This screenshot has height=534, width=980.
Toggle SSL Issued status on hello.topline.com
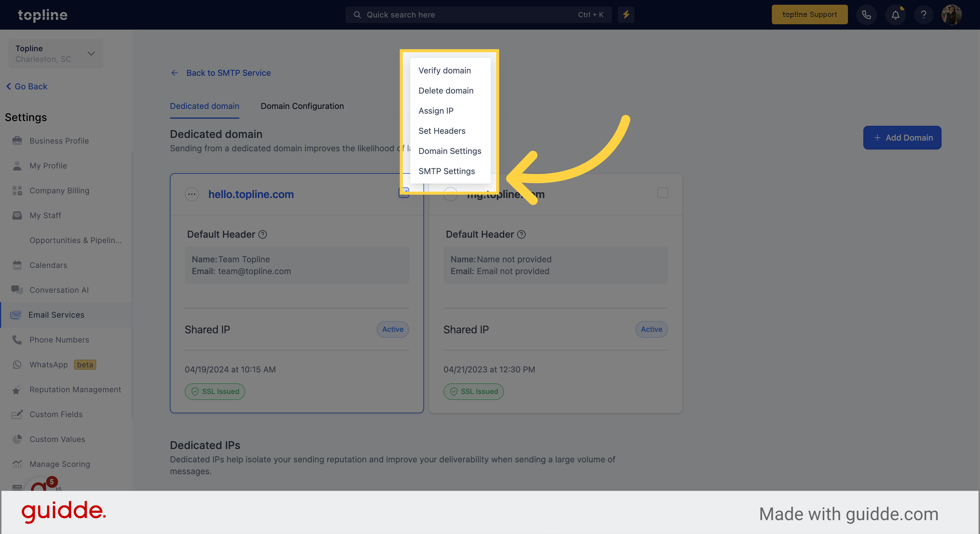tap(214, 391)
